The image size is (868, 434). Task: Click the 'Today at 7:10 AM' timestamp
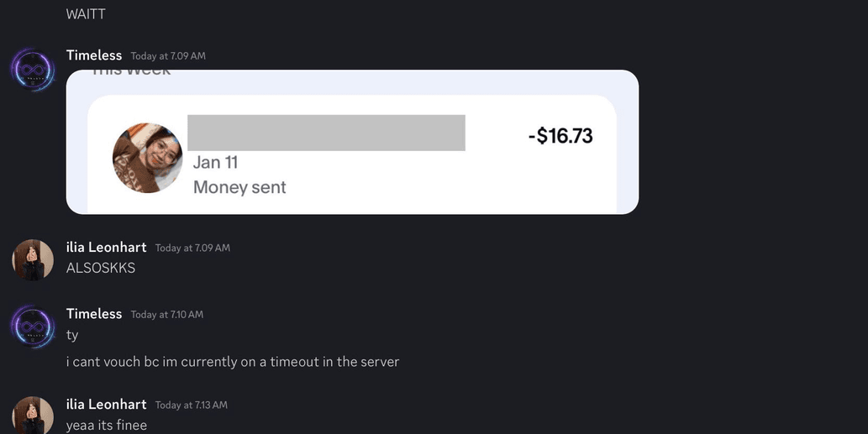[167, 314]
